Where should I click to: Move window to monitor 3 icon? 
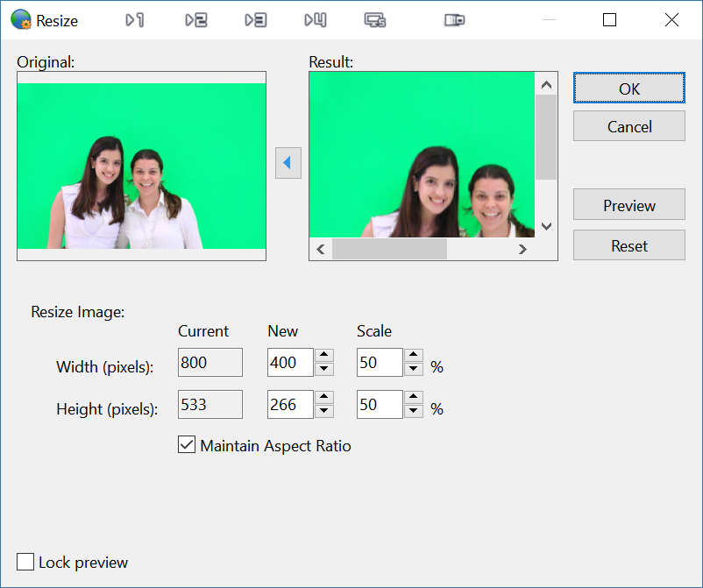(256, 20)
